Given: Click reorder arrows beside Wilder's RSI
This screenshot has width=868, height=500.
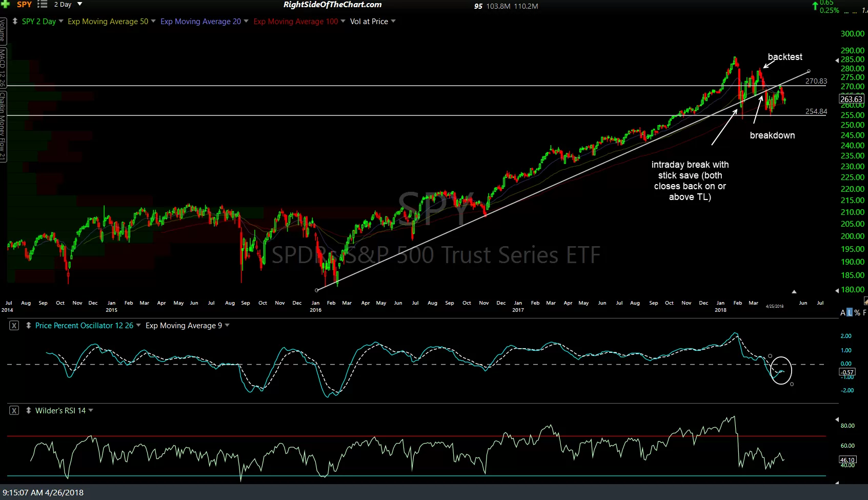Looking at the screenshot, I should pyautogui.click(x=29, y=410).
